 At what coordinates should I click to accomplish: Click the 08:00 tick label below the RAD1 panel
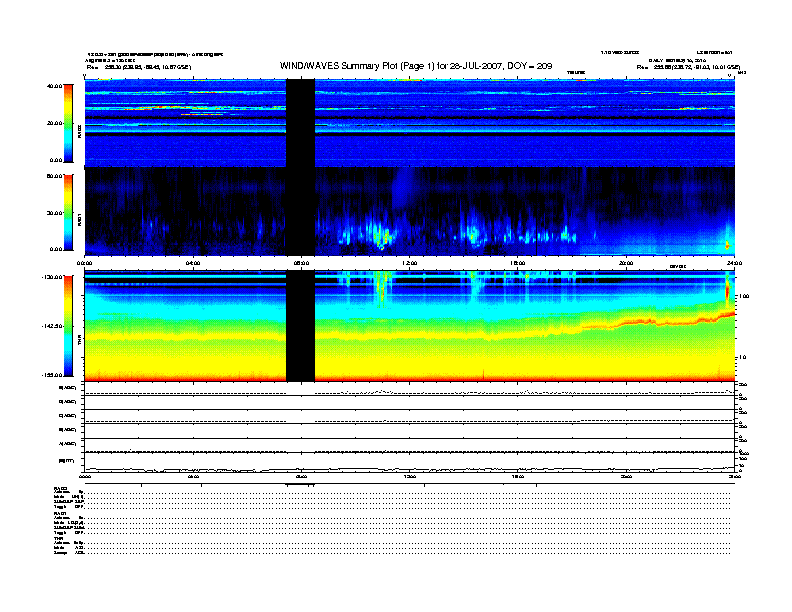click(x=301, y=263)
